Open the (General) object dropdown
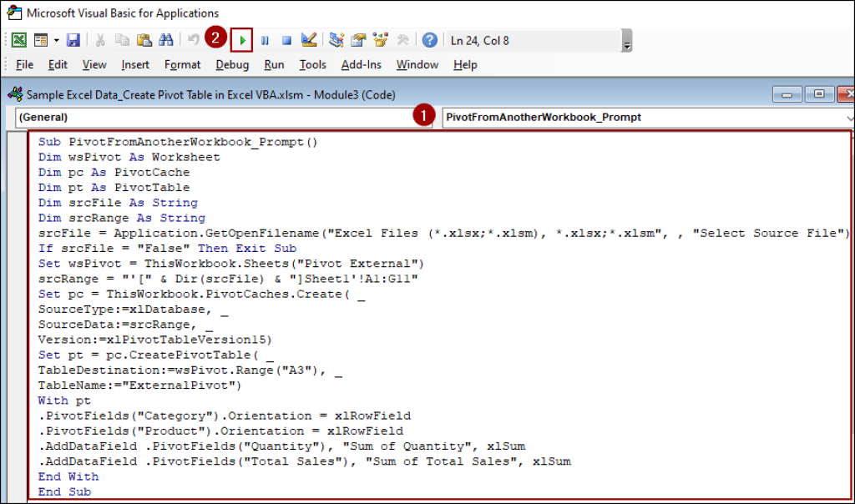Viewport: 855px width, 504px height. [209, 119]
